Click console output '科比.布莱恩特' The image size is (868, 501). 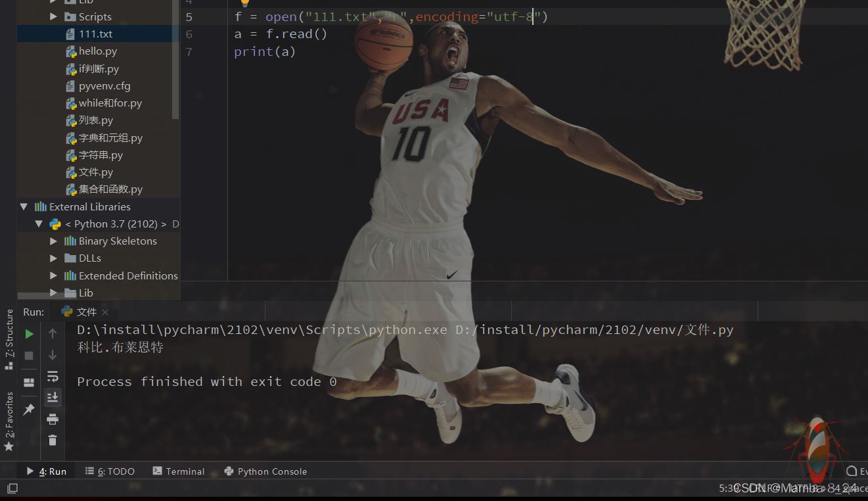[x=120, y=347]
